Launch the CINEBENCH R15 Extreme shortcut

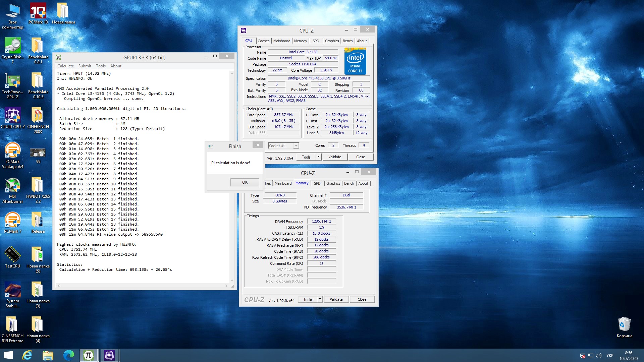coord(12,329)
